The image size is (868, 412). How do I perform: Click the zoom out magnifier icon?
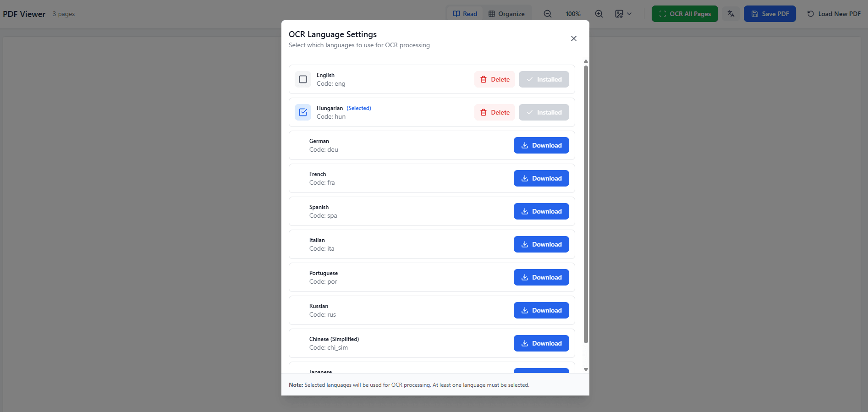pos(547,14)
